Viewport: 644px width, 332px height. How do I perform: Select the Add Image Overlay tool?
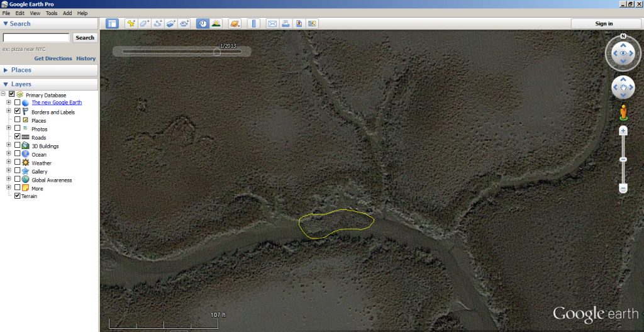click(171, 23)
